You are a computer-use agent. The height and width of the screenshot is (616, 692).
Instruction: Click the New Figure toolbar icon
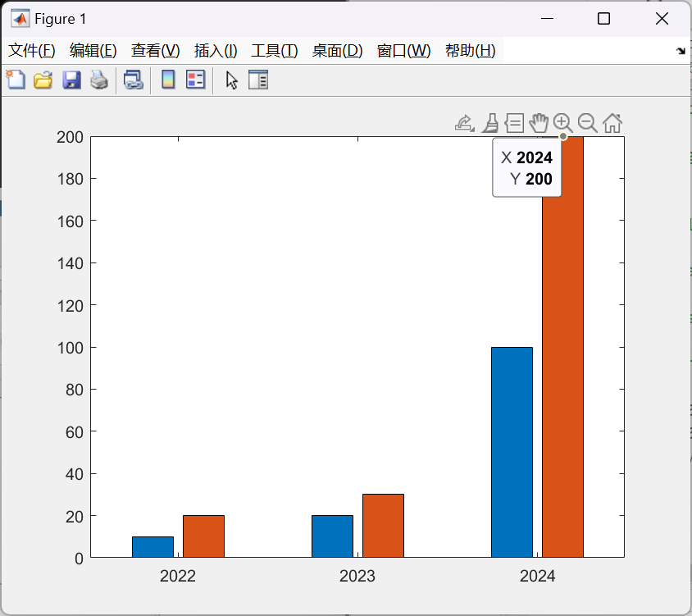pyautogui.click(x=16, y=80)
